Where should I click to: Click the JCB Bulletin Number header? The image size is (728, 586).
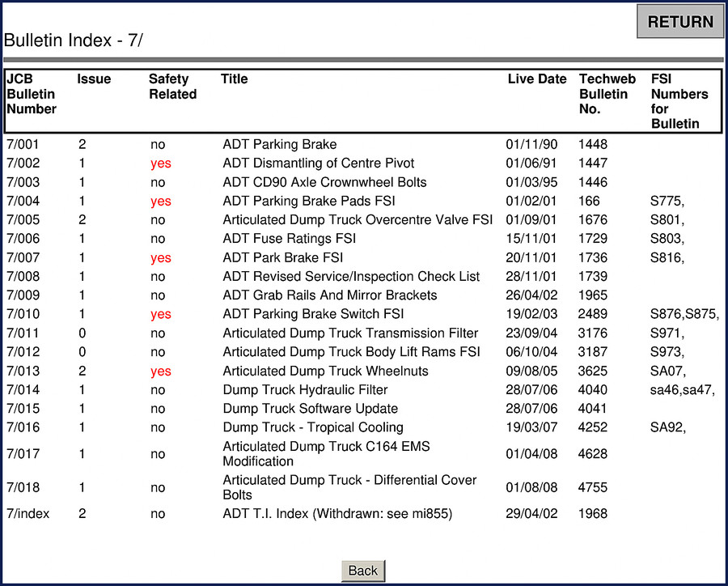tap(31, 94)
